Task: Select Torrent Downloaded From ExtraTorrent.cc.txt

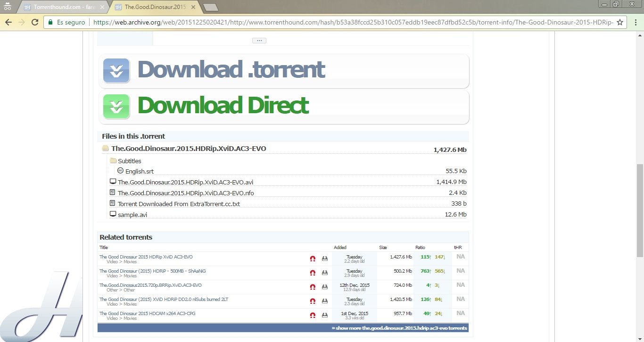Action: [x=179, y=204]
